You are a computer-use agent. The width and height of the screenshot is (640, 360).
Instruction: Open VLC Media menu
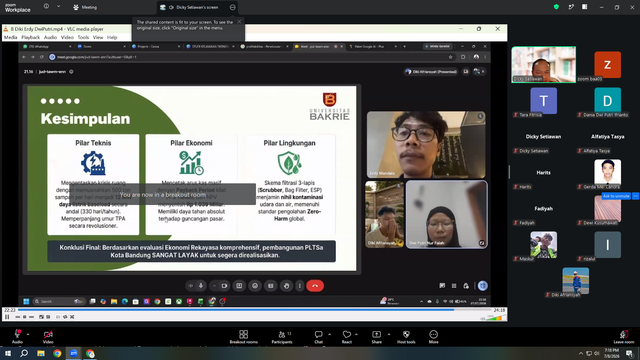point(10,37)
